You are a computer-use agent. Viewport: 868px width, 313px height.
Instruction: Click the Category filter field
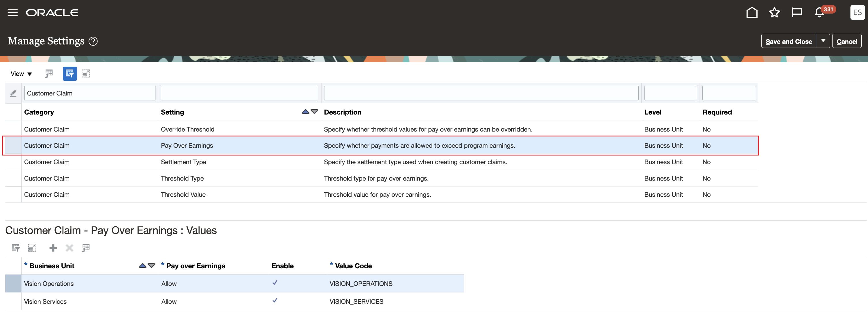click(89, 93)
